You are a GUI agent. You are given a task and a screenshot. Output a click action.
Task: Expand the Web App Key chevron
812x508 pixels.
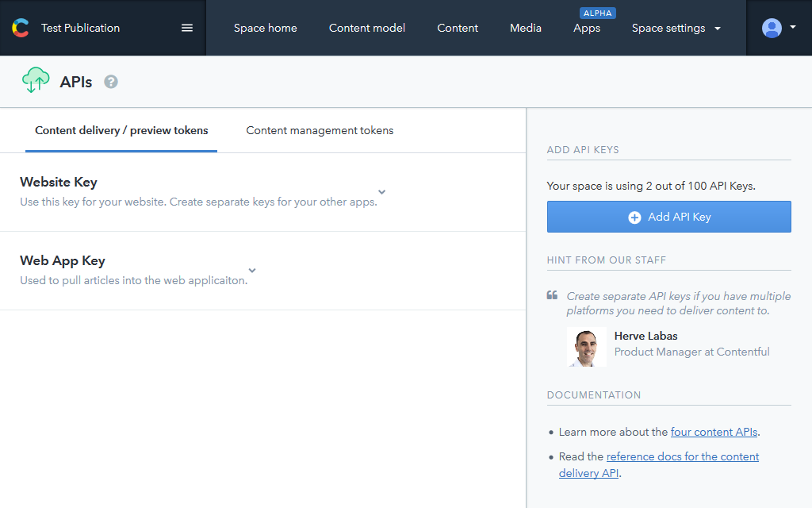click(252, 271)
